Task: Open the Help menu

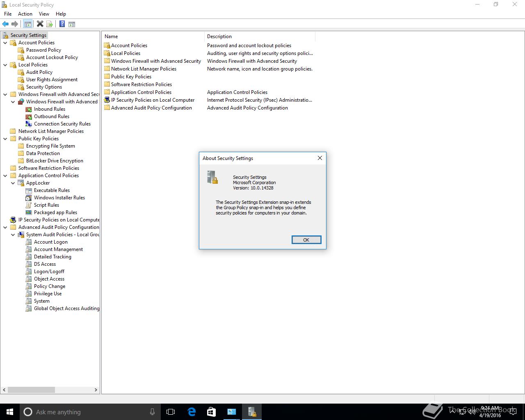Action: [61, 14]
